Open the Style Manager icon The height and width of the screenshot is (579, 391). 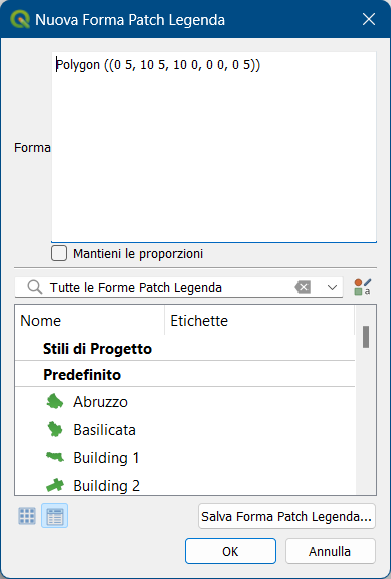pyautogui.click(x=362, y=287)
